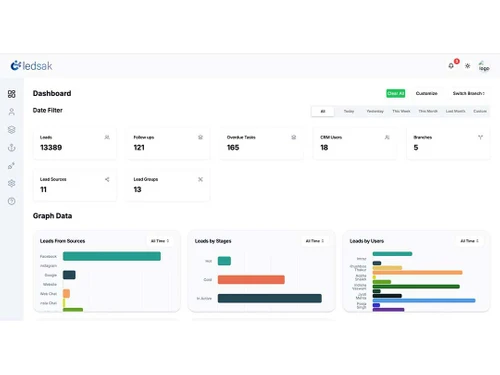The width and height of the screenshot is (500, 375).
Task: Open the settings gear icon in the sidebar
Action: (12, 183)
